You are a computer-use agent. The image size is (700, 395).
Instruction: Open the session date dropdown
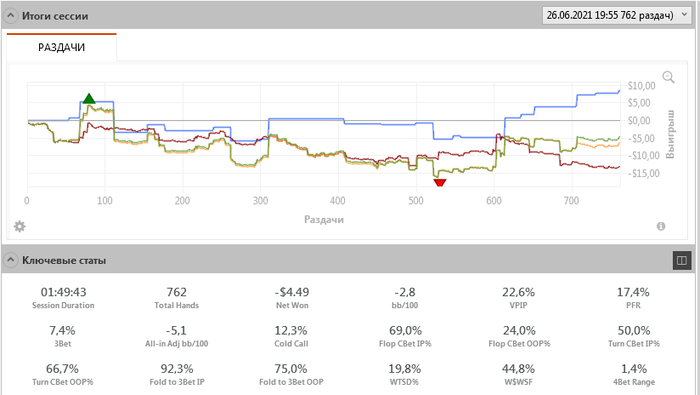click(x=616, y=15)
